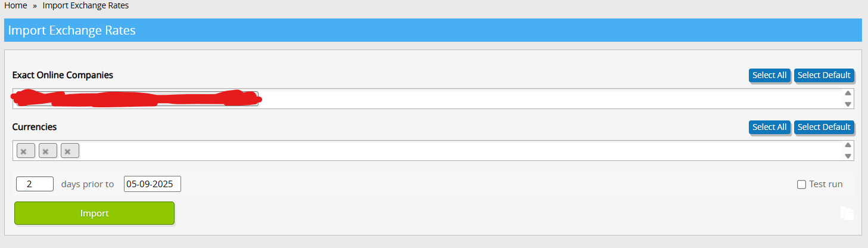Remove the first currency tag
This screenshot has height=248, width=868.
coord(24,151)
